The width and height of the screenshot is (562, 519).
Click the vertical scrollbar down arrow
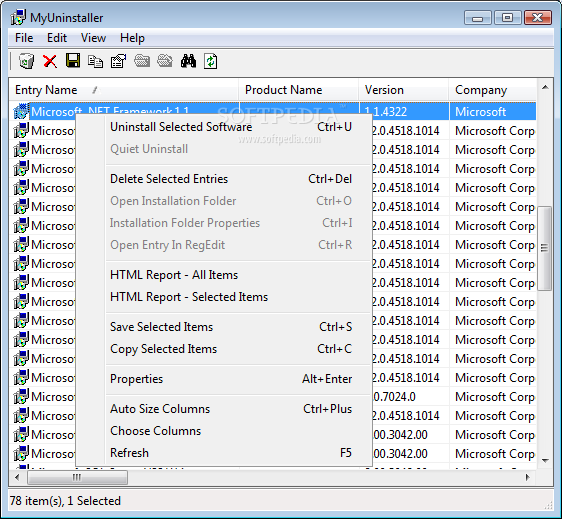point(545,461)
